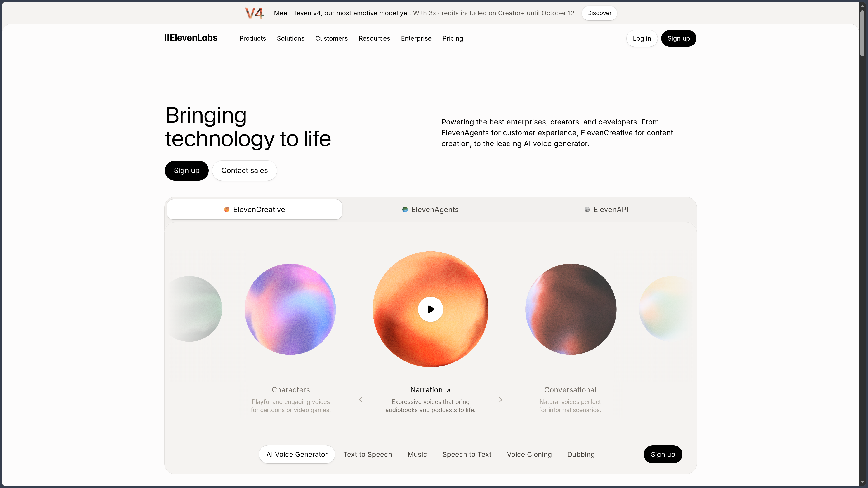The height and width of the screenshot is (488, 868).
Task: Click the Characters category title
Action: point(290,390)
